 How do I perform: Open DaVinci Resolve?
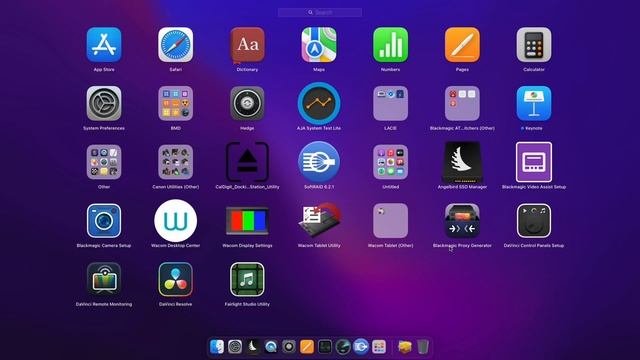tap(176, 280)
